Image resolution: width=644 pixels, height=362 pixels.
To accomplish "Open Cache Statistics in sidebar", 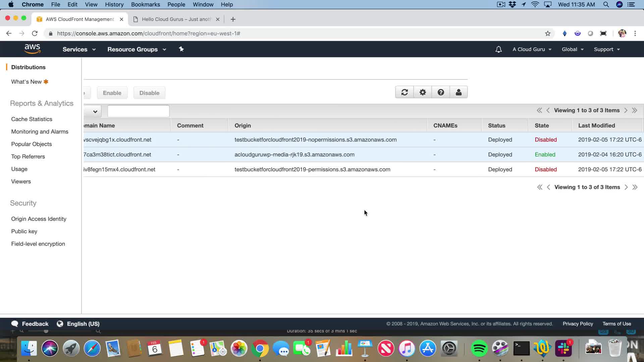I will [x=32, y=119].
